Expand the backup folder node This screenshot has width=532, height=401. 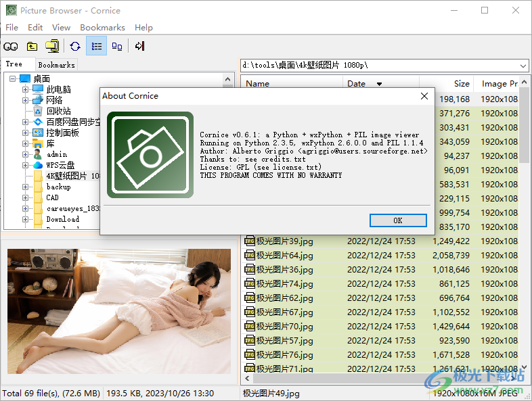(x=26, y=187)
